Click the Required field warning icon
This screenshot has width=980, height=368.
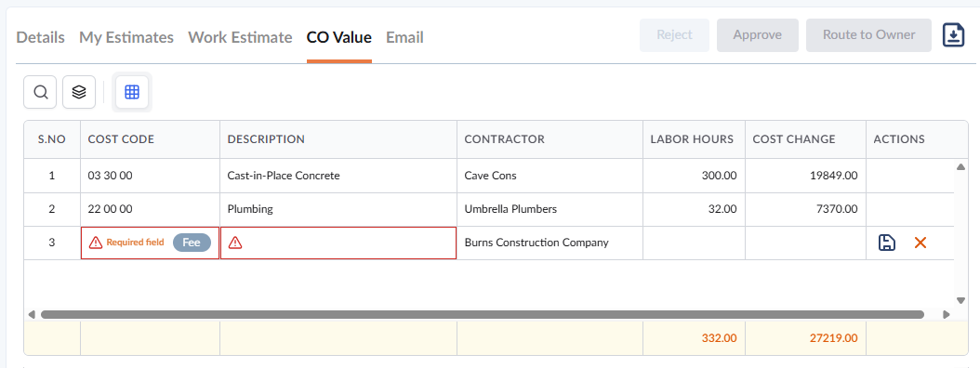(95, 243)
